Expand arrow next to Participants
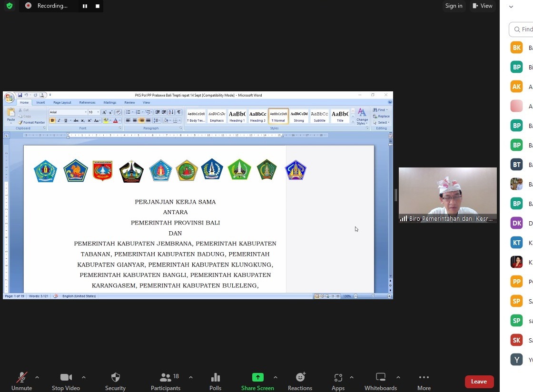Viewport: 533px width, 392px height. [x=191, y=377]
